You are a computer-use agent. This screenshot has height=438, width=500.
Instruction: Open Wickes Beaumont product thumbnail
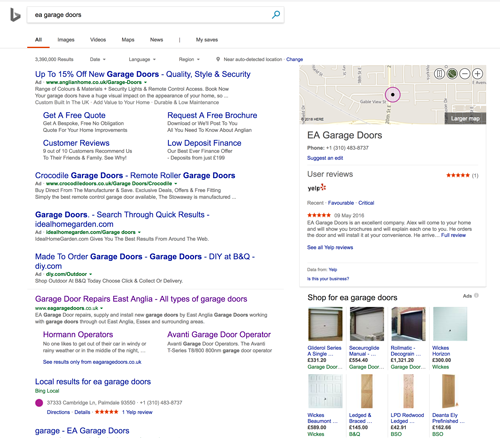pos(325,391)
